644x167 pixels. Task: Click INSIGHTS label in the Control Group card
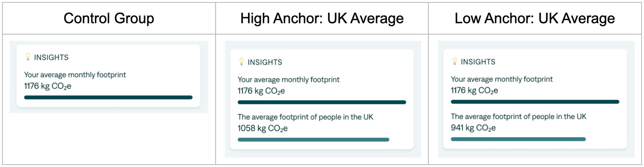[51, 57]
